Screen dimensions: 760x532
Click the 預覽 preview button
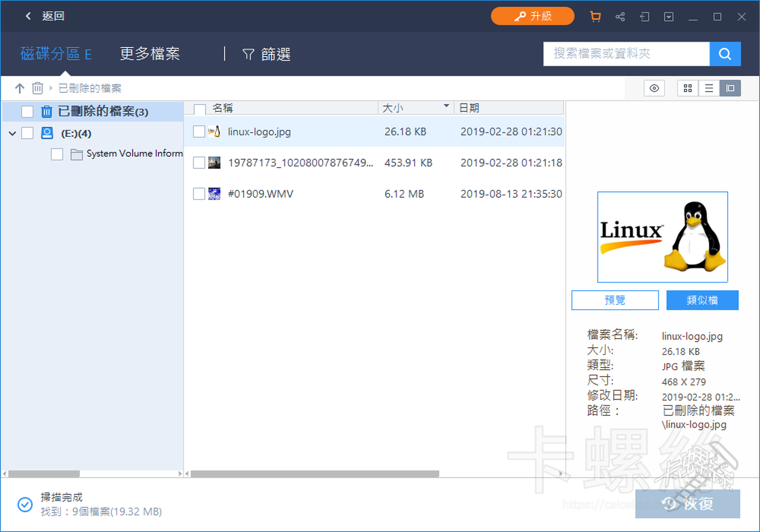point(615,300)
